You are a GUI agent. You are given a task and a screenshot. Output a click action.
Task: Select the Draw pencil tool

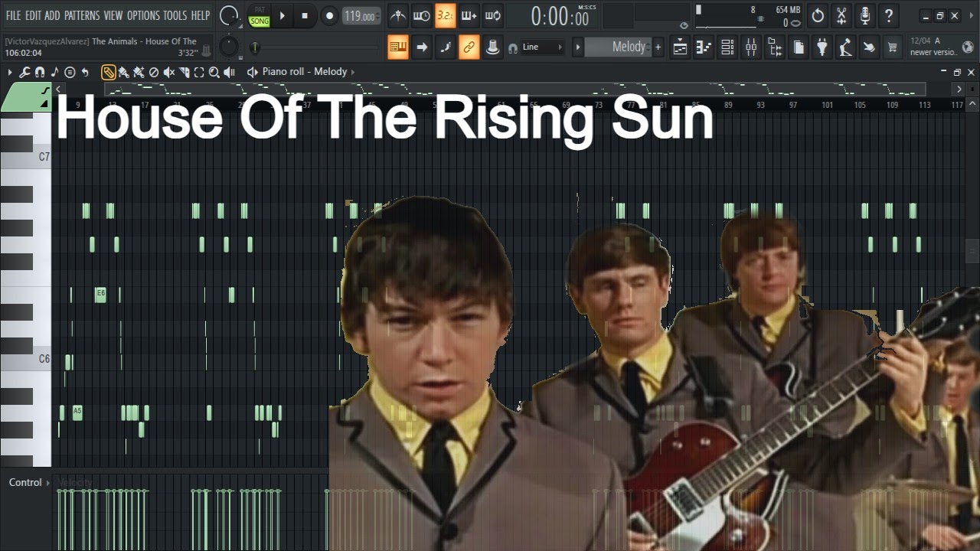coord(109,72)
